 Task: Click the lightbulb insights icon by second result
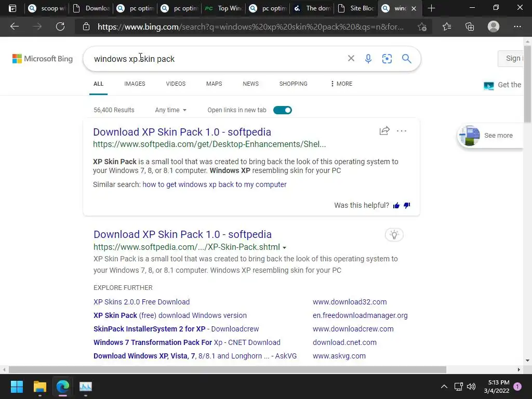[394, 234]
